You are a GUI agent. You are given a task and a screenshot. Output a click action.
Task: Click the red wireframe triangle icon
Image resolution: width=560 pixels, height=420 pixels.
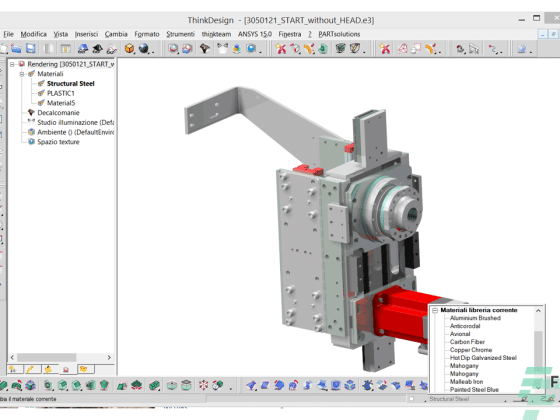click(402, 49)
